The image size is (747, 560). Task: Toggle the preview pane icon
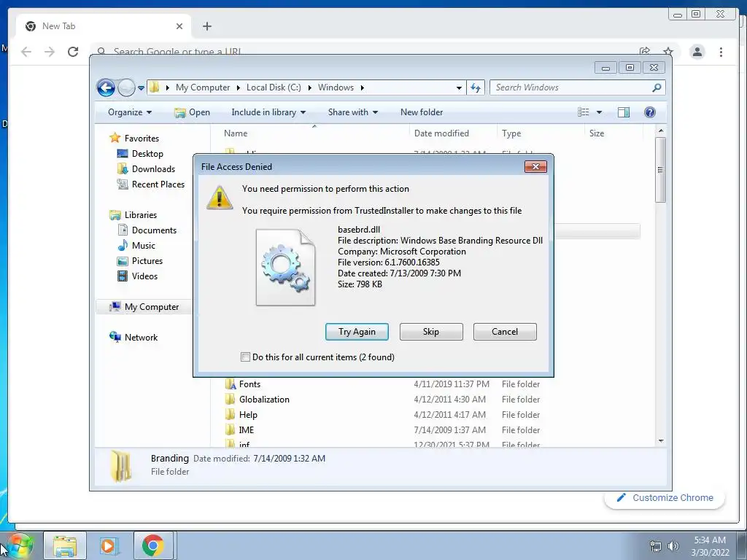[623, 112]
